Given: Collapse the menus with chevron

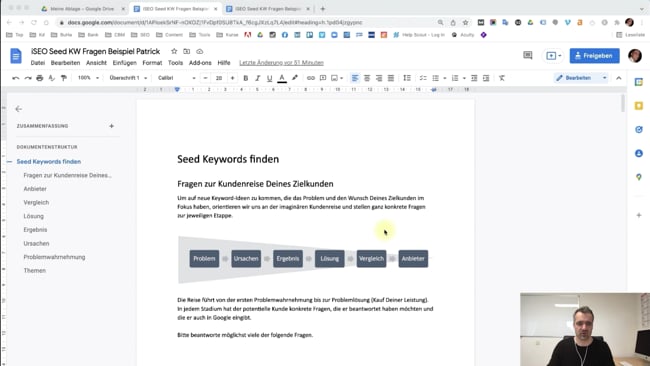Looking at the screenshot, I should [x=618, y=78].
